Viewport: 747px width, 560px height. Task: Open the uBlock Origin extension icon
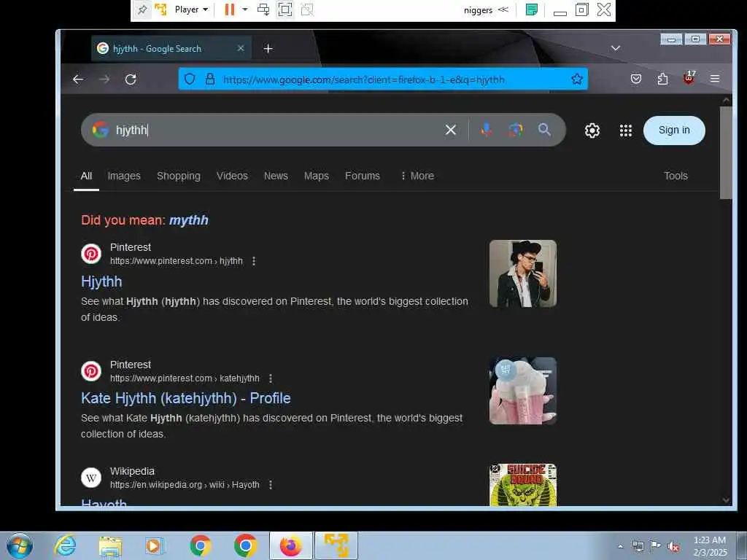click(x=689, y=77)
